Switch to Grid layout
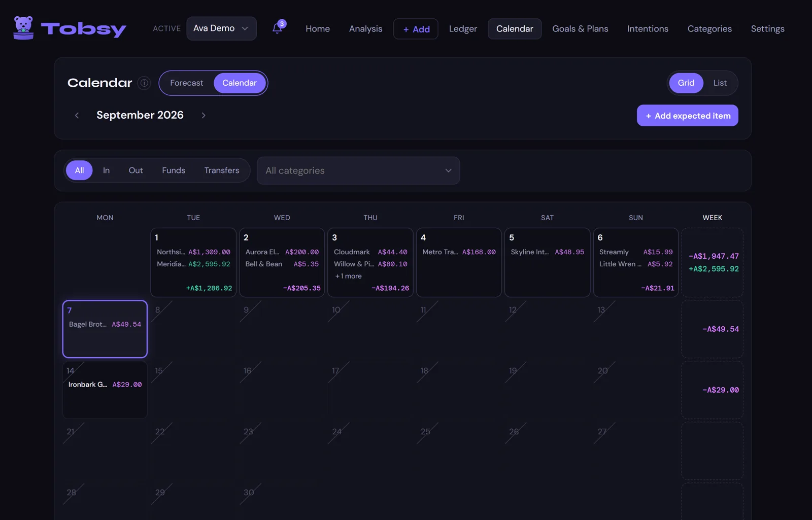The height and width of the screenshot is (520, 812). (x=686, y=83)
